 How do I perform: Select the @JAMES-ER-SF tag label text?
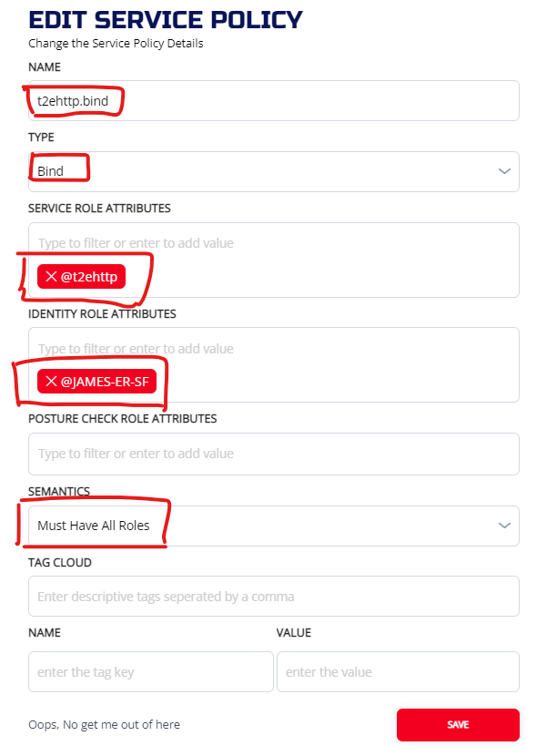pyautogui.click(x=104, y=382)
